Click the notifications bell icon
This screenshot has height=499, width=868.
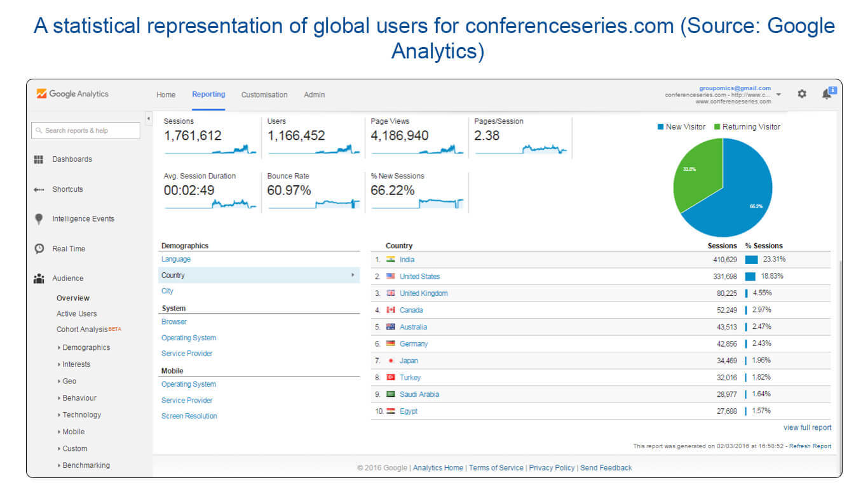pos(827,94)
